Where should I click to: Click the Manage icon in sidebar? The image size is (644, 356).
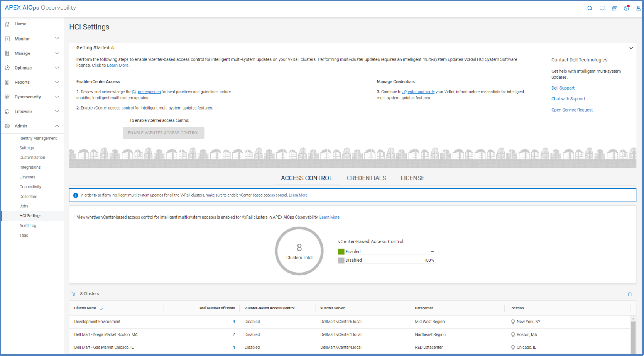tap(7, 53)
